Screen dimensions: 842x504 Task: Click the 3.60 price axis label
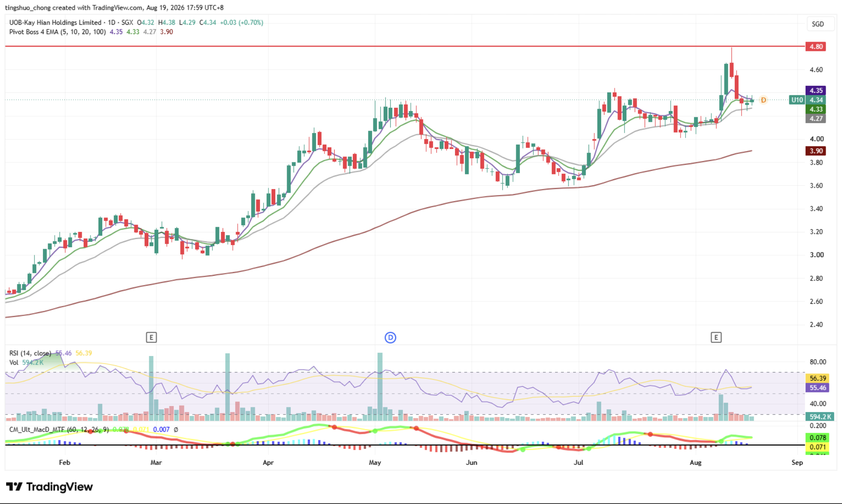point(816,185)
